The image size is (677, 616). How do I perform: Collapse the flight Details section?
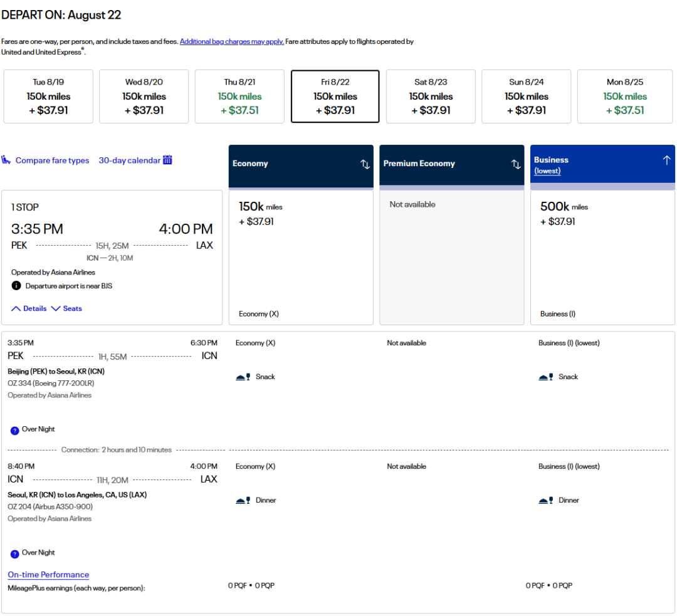pyautogui.click(x=29, y=308)
